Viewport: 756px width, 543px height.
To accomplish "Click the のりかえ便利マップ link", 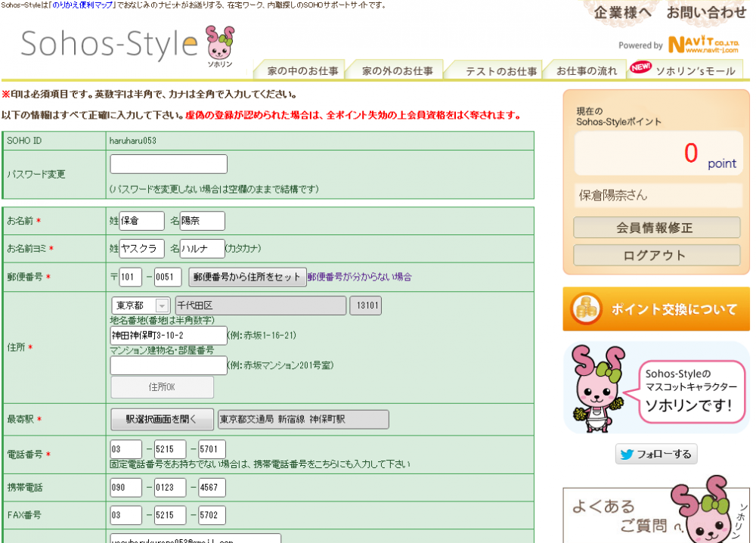I will pos(82,5).
